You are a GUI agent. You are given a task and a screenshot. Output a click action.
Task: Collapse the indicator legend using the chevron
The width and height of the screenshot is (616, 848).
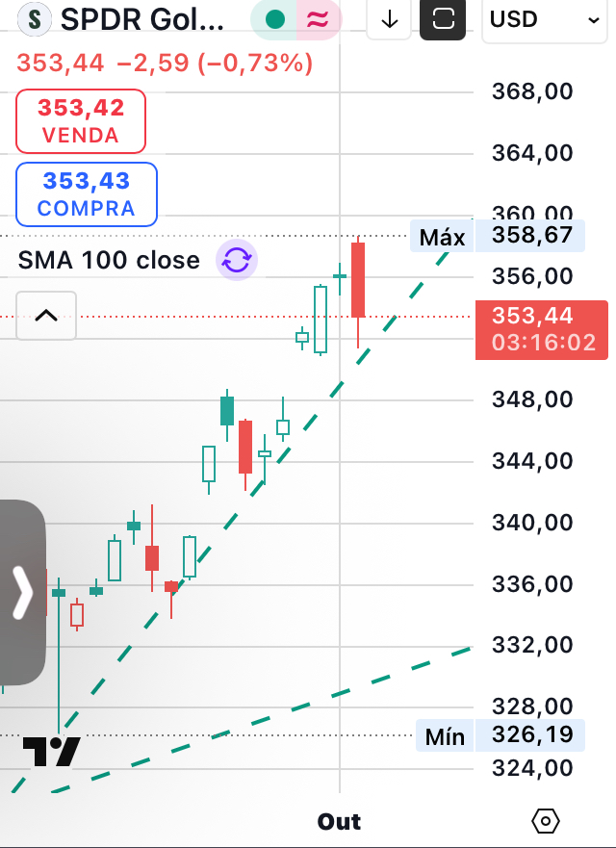[46, 316]
